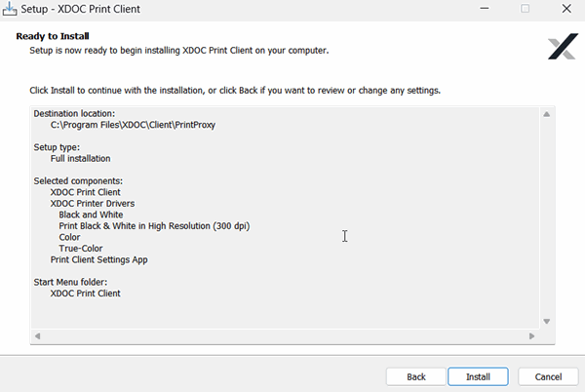Select the Full installation line

tap(80, 159)
